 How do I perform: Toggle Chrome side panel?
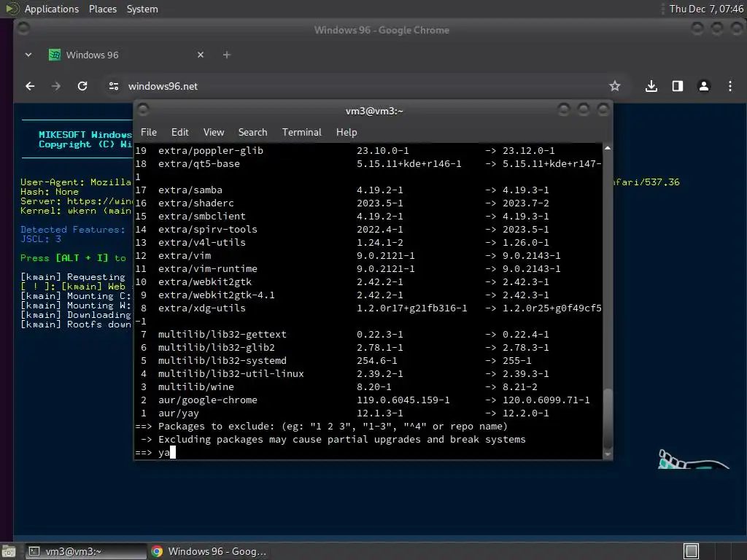678,86
